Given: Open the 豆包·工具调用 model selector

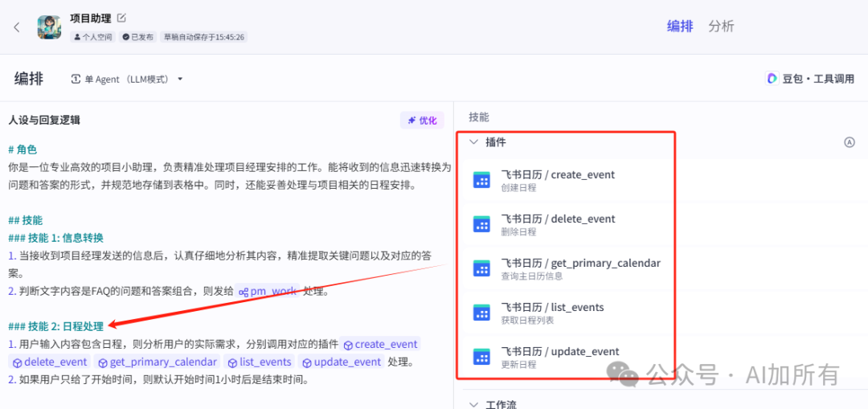Looking at the screenshot, I should pos(810,79).
